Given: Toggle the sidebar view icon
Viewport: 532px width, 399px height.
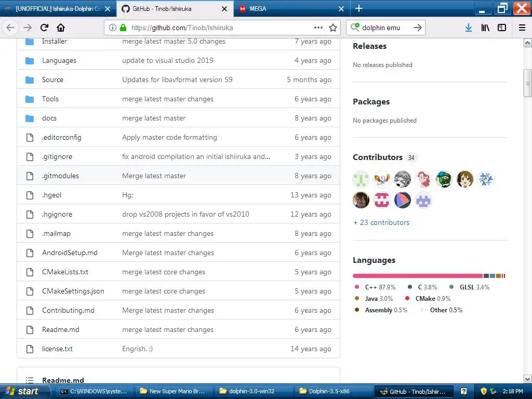Looking at the screenshot, I should pos(502,28).
